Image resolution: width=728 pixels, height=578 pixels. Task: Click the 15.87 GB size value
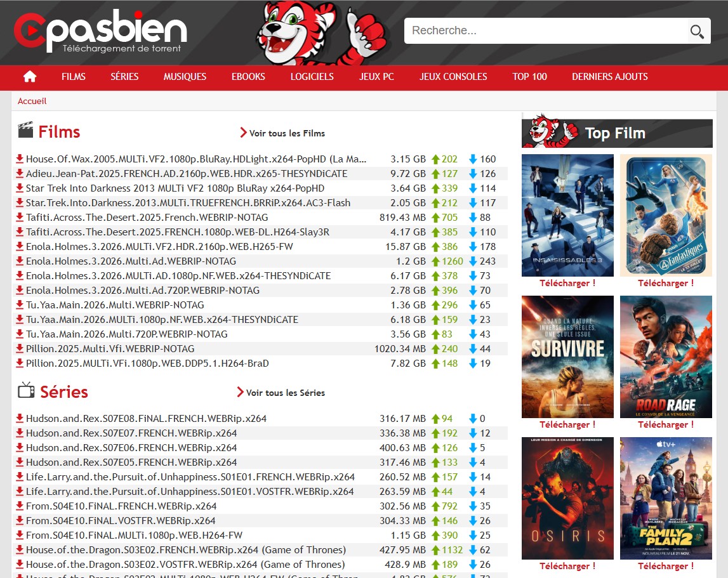click(x=406, y=247)
